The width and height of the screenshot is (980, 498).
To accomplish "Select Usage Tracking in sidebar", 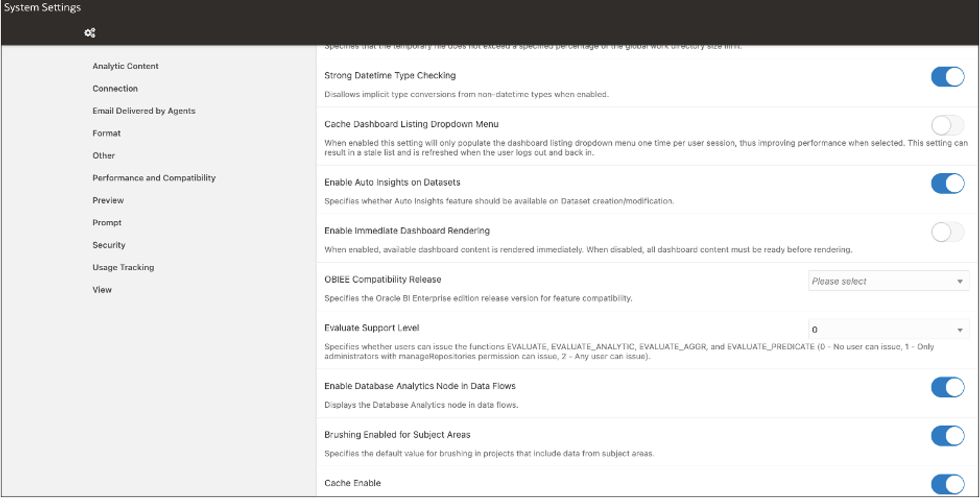I will pos(123,267).
